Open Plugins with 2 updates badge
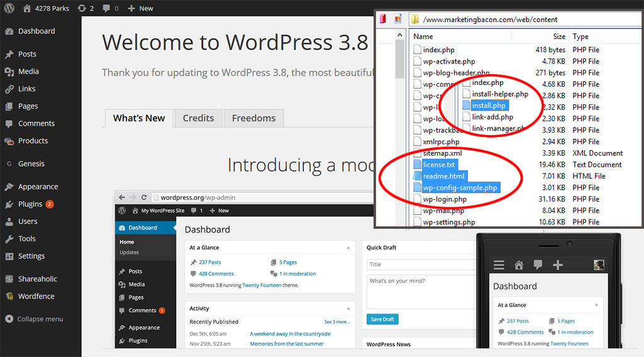The width and height of the screenshot is (644, 357). click(x=36, y=204)
